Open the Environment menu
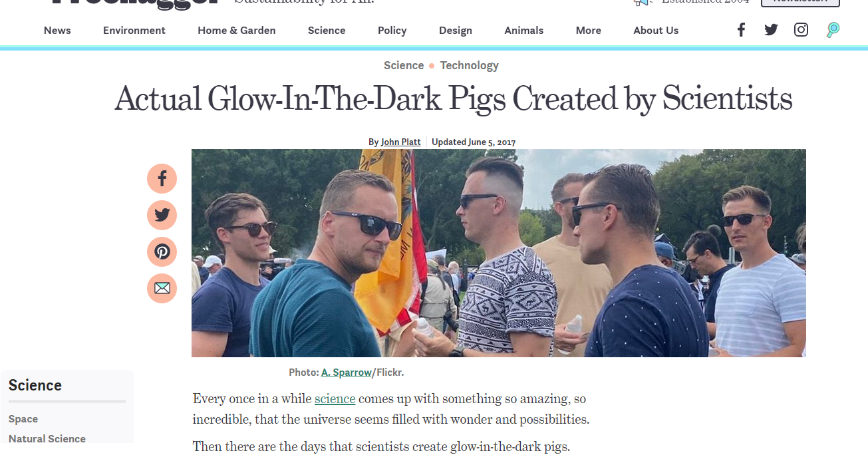 pyautogui.click(x=134, y=31)
